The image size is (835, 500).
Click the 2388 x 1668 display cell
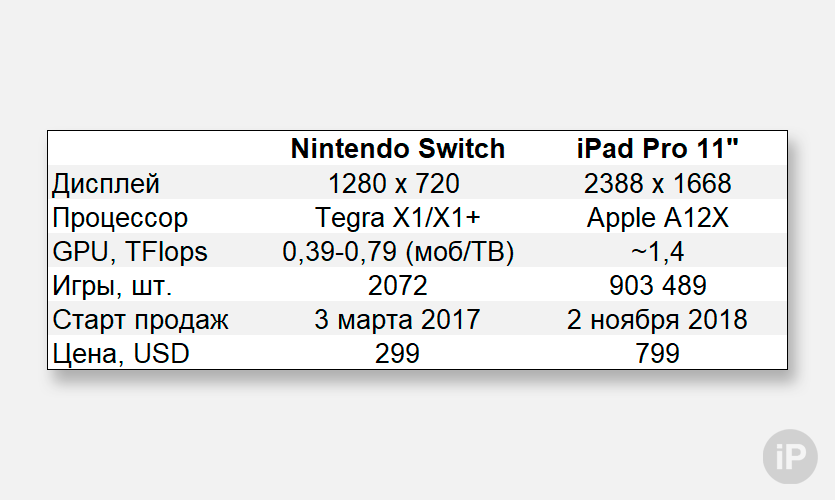657,184
